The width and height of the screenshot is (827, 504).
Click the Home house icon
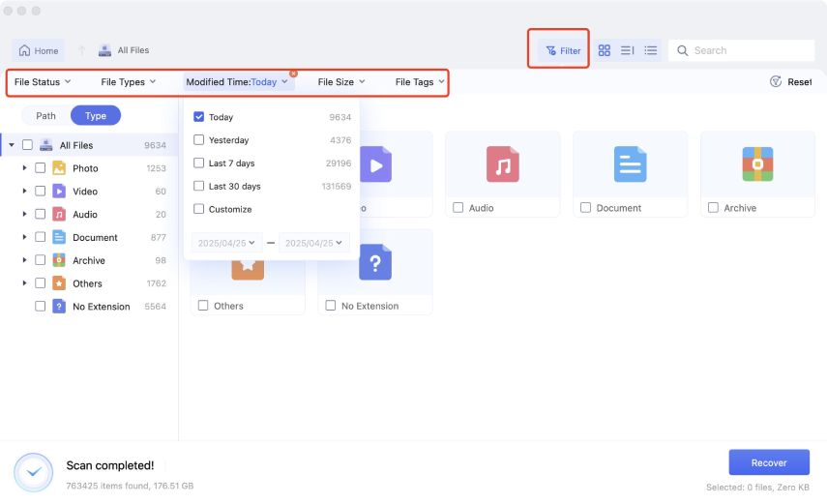(24, 50)
